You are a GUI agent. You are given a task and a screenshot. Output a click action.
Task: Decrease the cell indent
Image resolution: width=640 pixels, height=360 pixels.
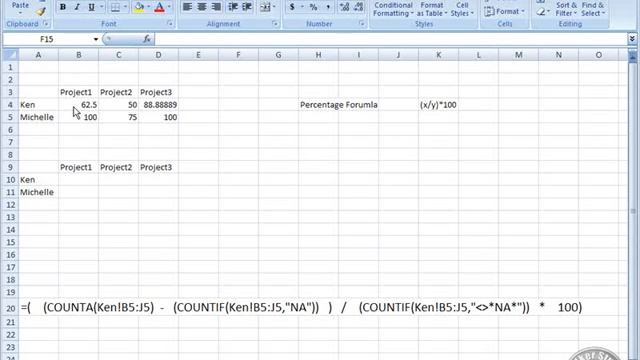(x=233, y=7)
